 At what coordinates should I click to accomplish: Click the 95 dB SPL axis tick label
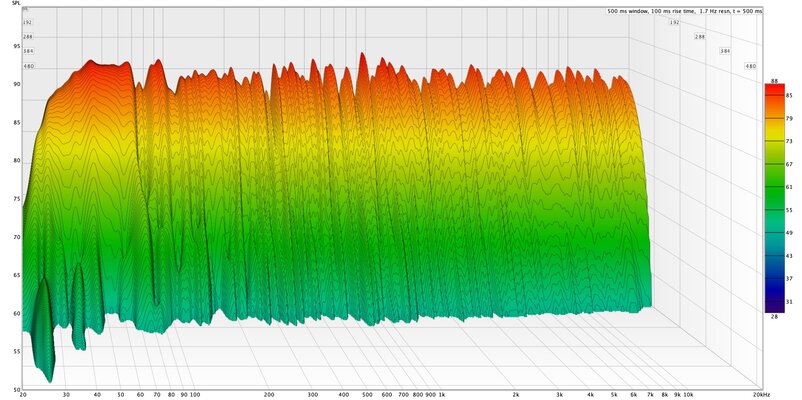[17, 46]
